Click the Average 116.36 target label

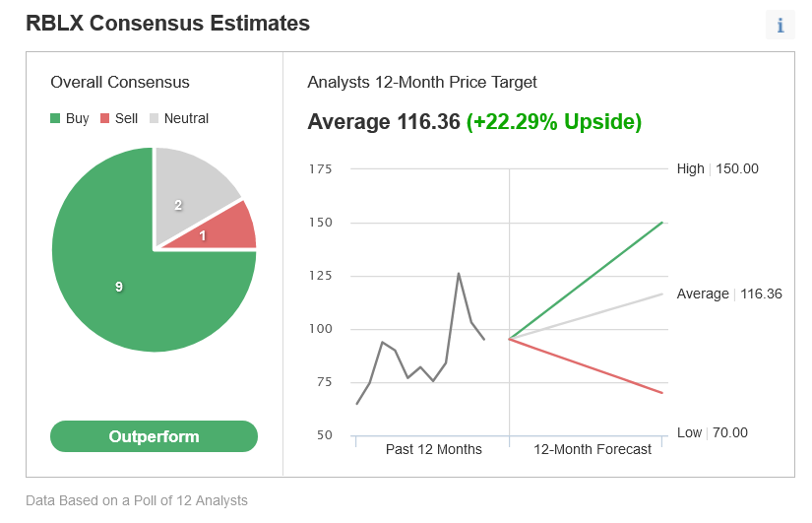coord(729,294)
